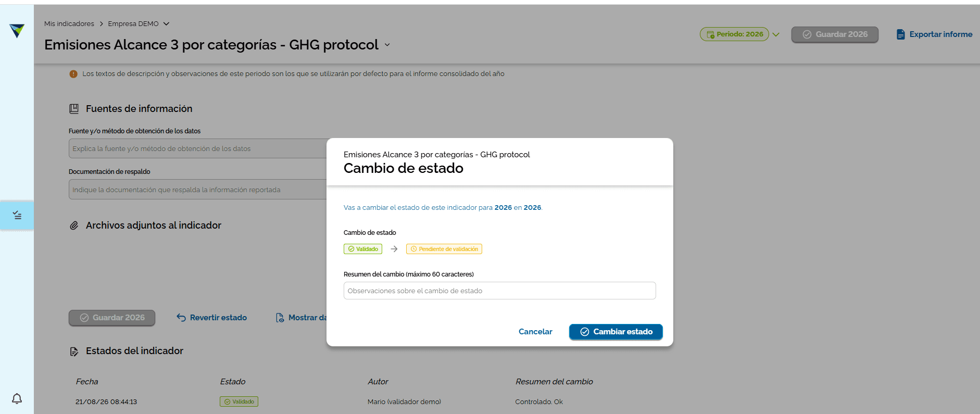The height and width of the screenshot is (414, 980).
Task: Click the Validado status badge in dialog
Action: tap(363, 249)
